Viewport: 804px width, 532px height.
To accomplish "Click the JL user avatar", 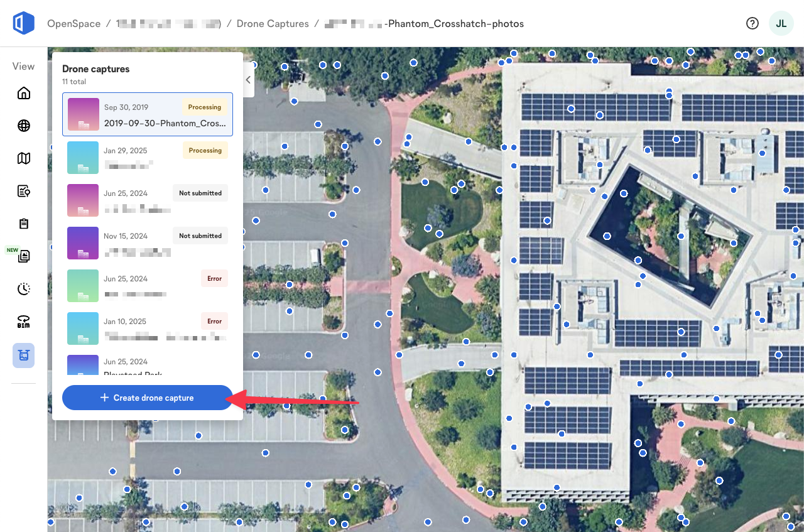I will click(781, 23).
